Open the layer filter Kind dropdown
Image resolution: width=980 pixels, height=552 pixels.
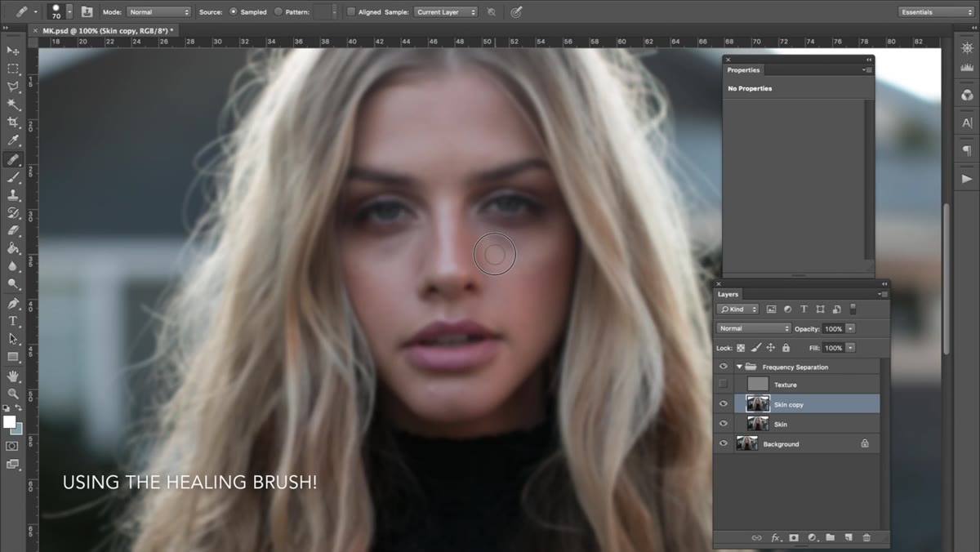pos(738,309)
